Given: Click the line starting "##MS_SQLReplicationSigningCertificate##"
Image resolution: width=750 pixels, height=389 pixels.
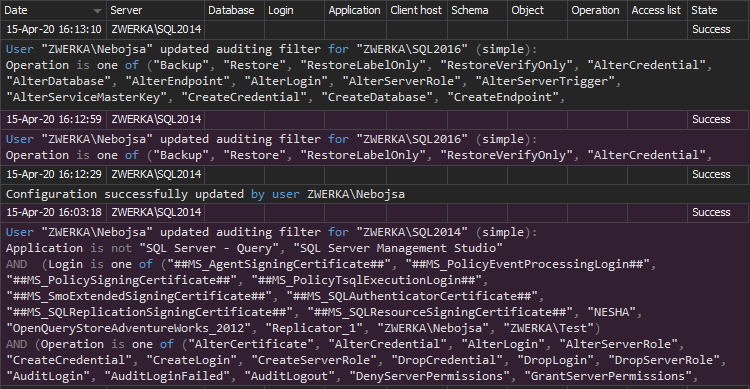Looking at the screenshot, I should 324,312.
